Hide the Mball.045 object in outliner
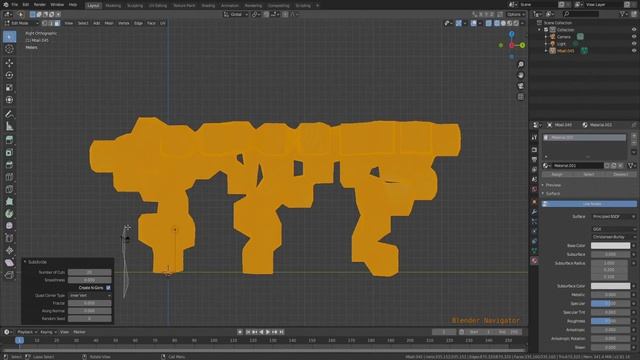 (634, 51)
